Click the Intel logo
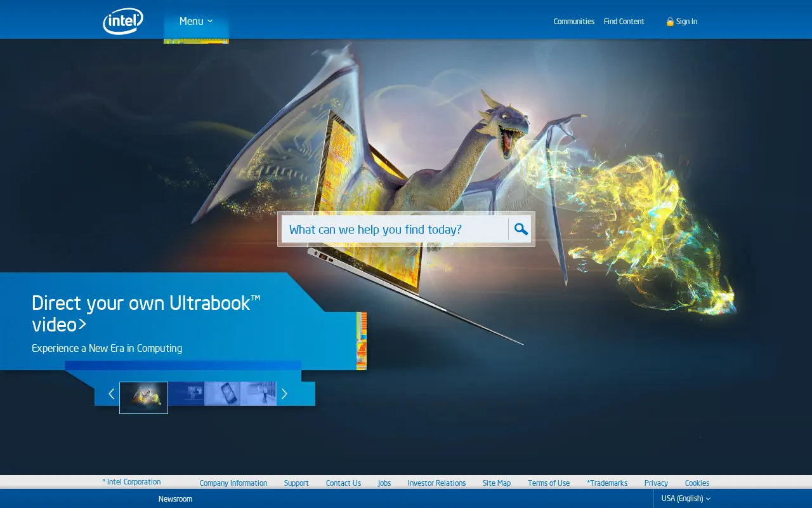This screenshot has height=508, width=812. [x=123, y=21]
